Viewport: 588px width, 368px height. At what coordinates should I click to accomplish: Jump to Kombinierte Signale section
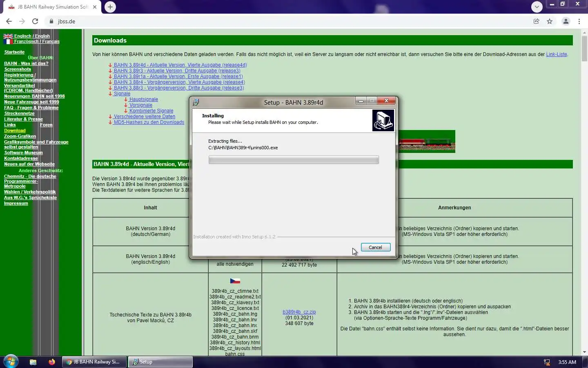point(151,111)
